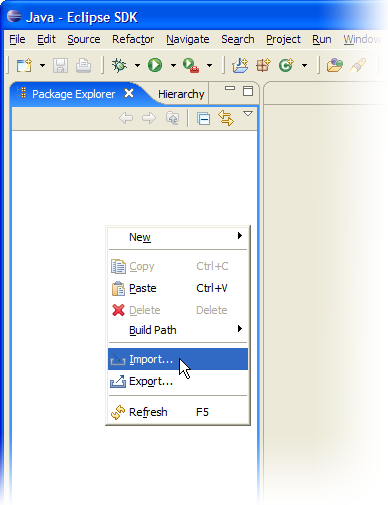Image resolution: width=388 pixels, height=505 pixels.
Task: Click the Save disk icon
Action: (60, 65)
